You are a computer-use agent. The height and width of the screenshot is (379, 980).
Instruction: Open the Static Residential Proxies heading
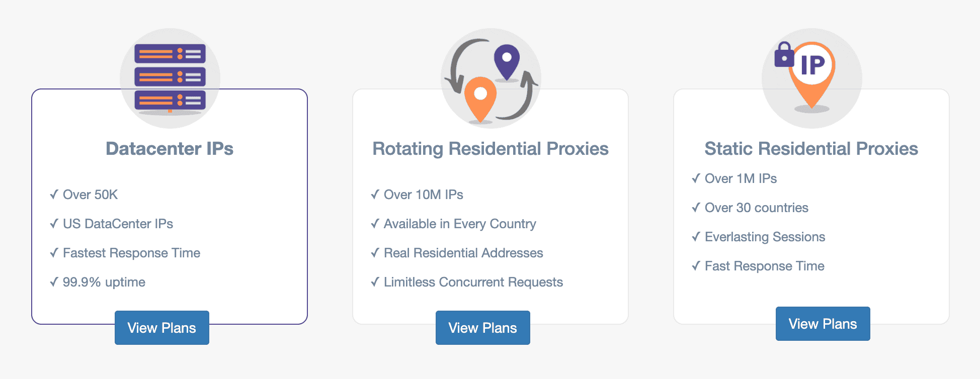pyautogui.click(x=811, y=149)
